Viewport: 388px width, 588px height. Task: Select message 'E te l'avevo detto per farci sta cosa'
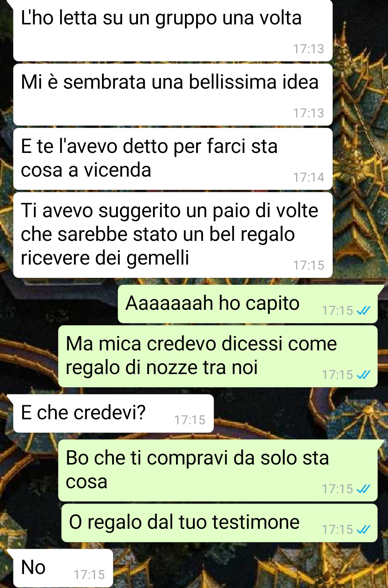coord(173,159)
